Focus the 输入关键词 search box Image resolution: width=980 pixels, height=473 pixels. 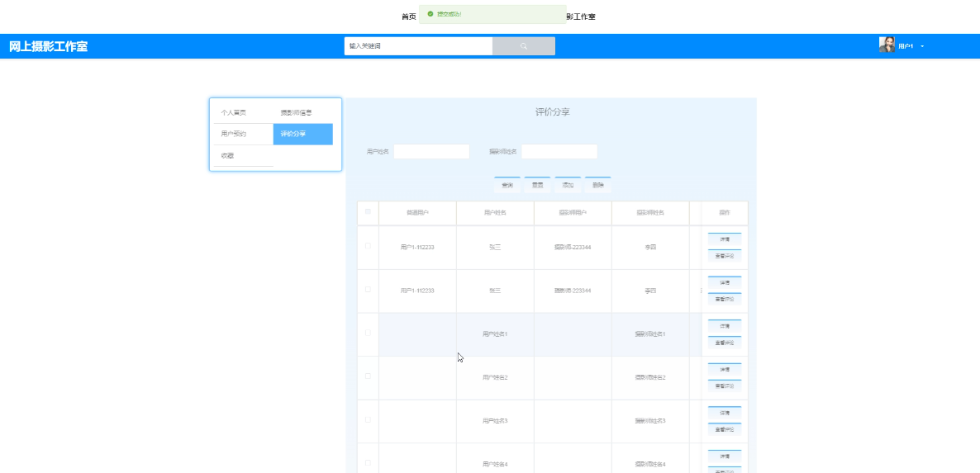(418, 46)
